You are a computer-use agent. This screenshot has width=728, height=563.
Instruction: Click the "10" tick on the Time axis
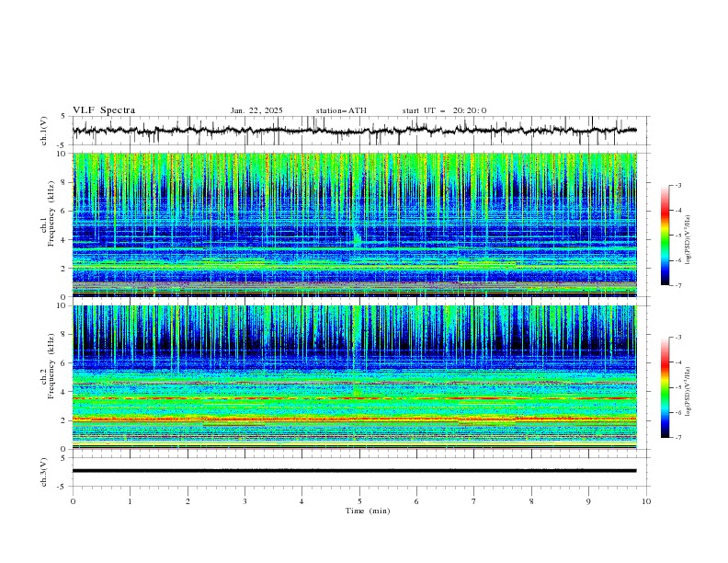(646, 501)
